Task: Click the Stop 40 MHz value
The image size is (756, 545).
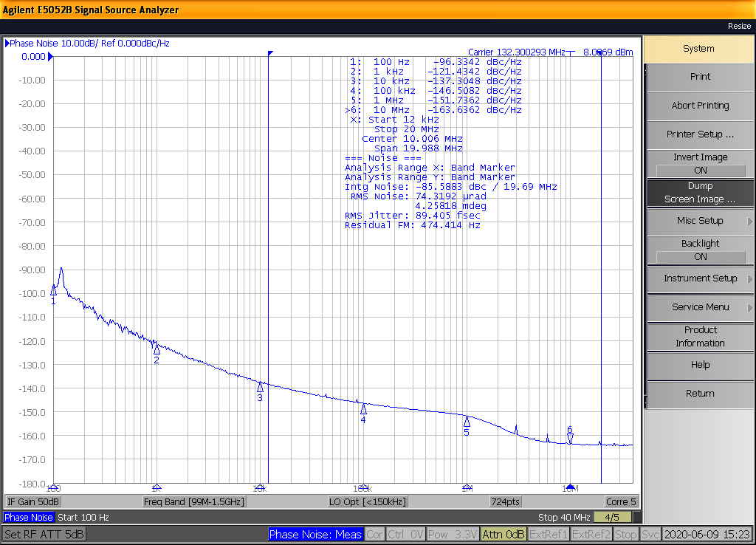Action: [564, 518]
